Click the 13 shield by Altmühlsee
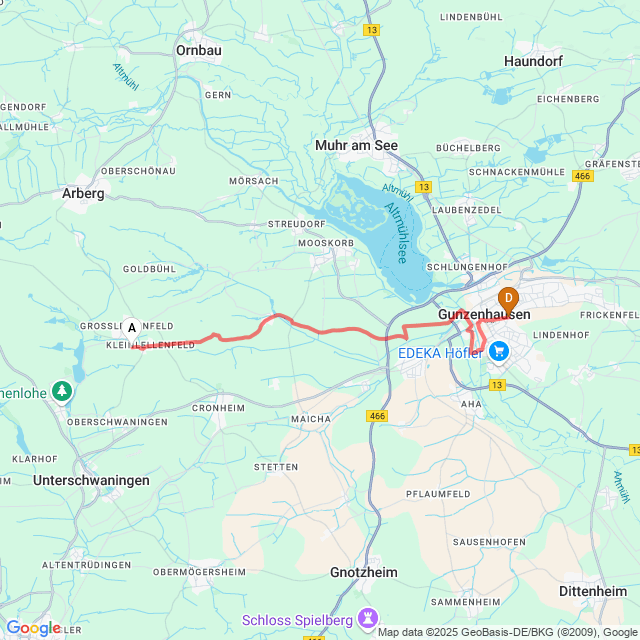 pos(424,187)
